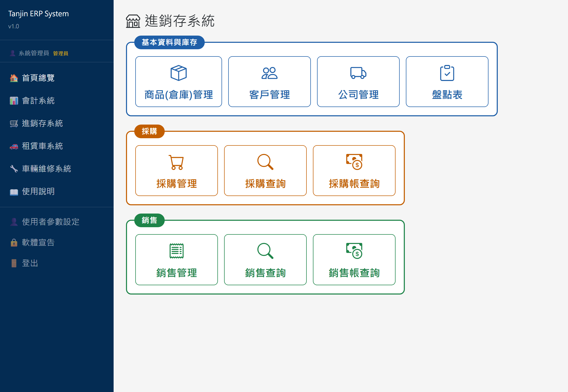
Task: Open 軟體宣告 in the sidebar
Action: click(57, 242)
